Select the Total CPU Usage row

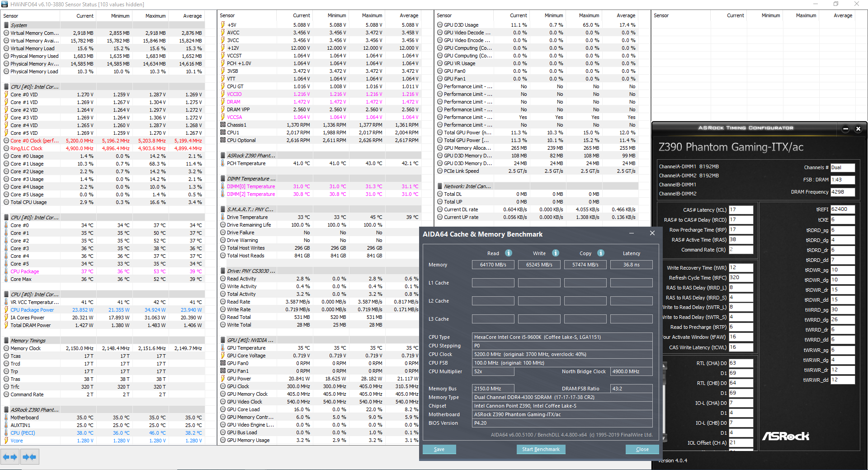[x=104, y=202]
